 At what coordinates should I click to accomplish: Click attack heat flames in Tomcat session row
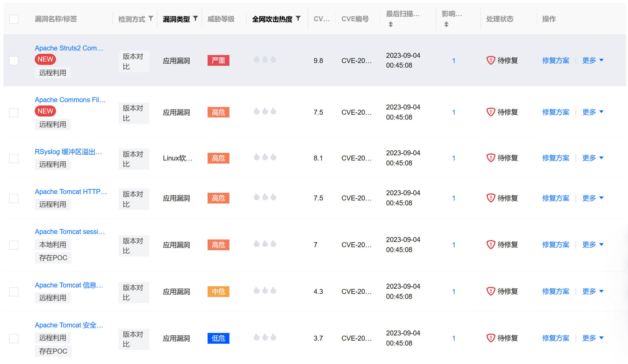(265, 243)
